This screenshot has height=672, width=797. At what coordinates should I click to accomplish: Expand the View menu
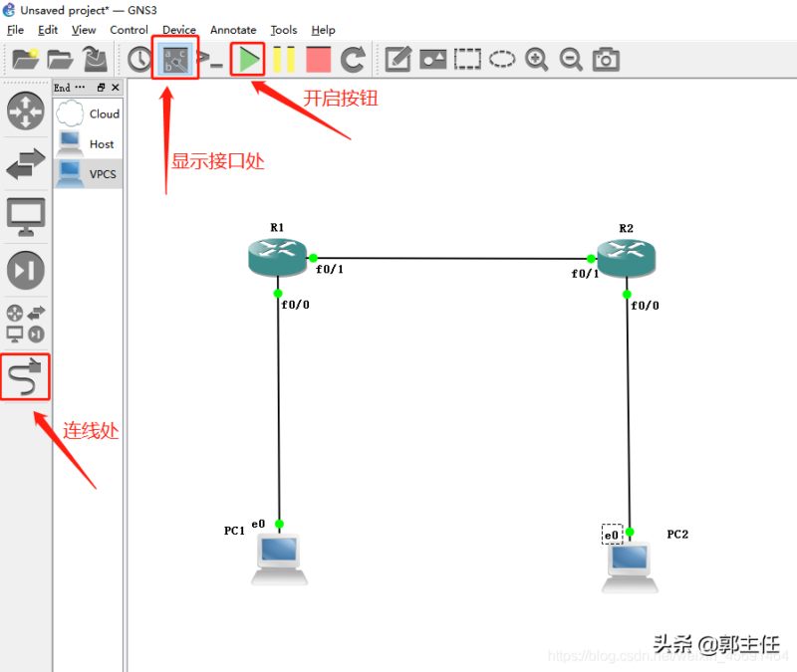[84, 30]
